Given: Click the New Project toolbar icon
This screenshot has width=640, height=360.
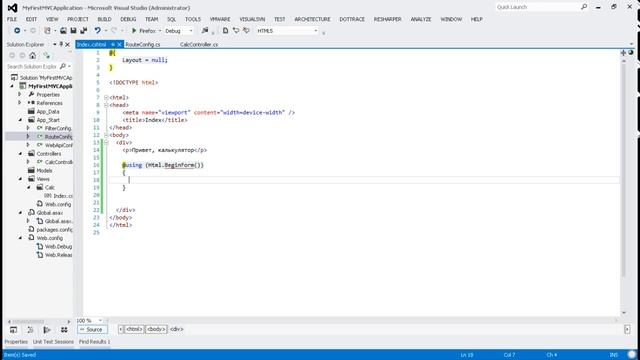Looking at the screenshot, I should click(x=48, y=31).
